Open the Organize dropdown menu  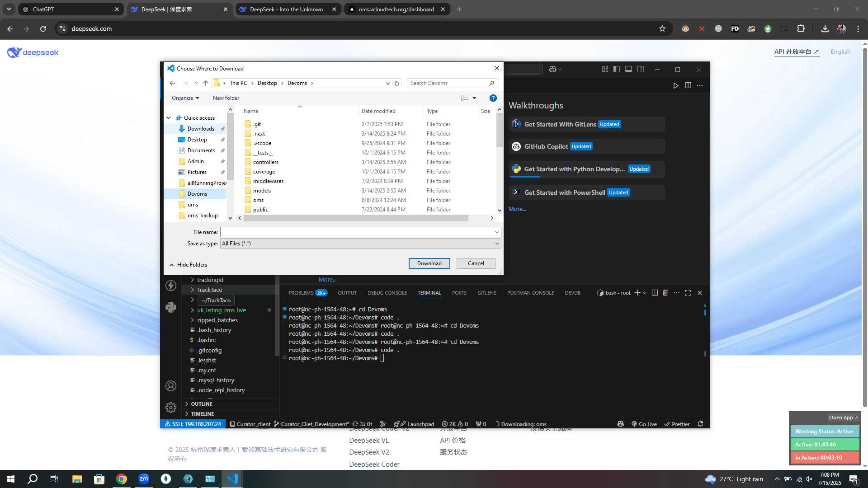point(185,98)
